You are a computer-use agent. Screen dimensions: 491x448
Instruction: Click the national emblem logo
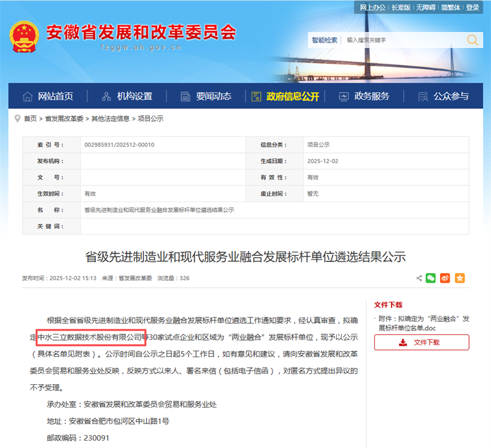click(x=23, y=36)
